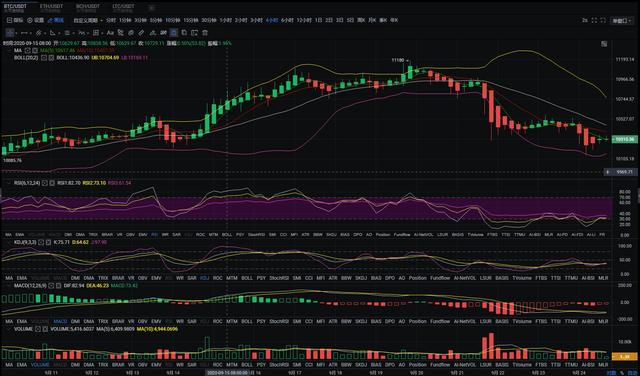Expand the crosshair tool dropdown arrow

point(16,33)
